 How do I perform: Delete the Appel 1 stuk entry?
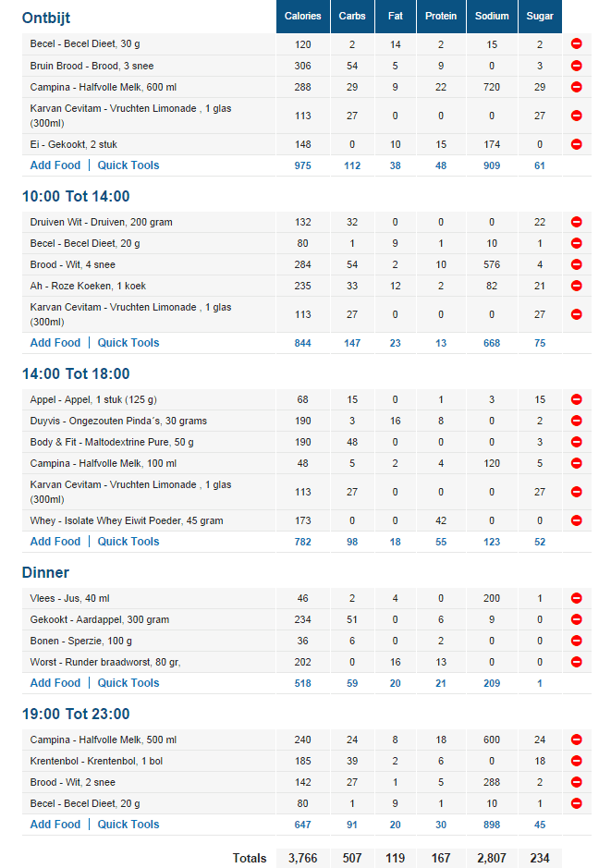point(576,399)
